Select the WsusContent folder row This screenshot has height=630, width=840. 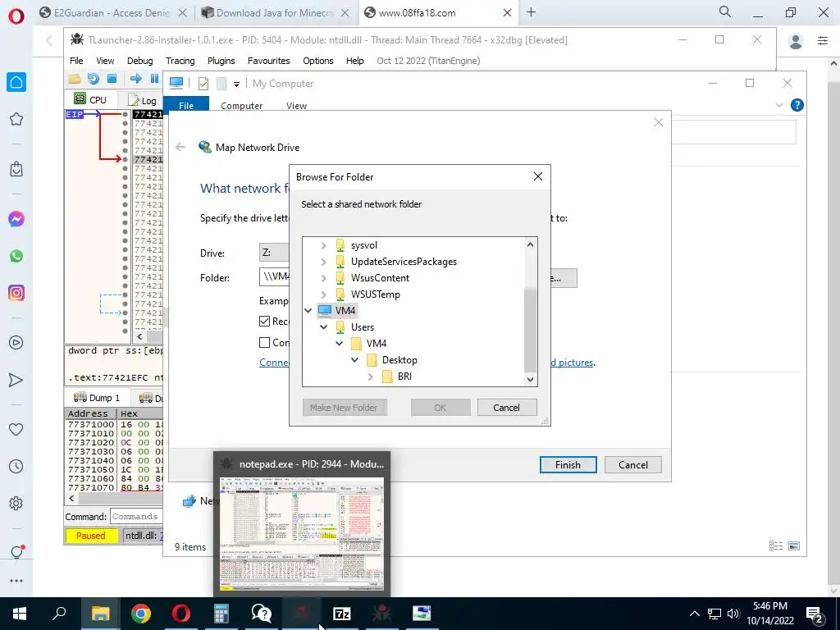tap(380, 278)
